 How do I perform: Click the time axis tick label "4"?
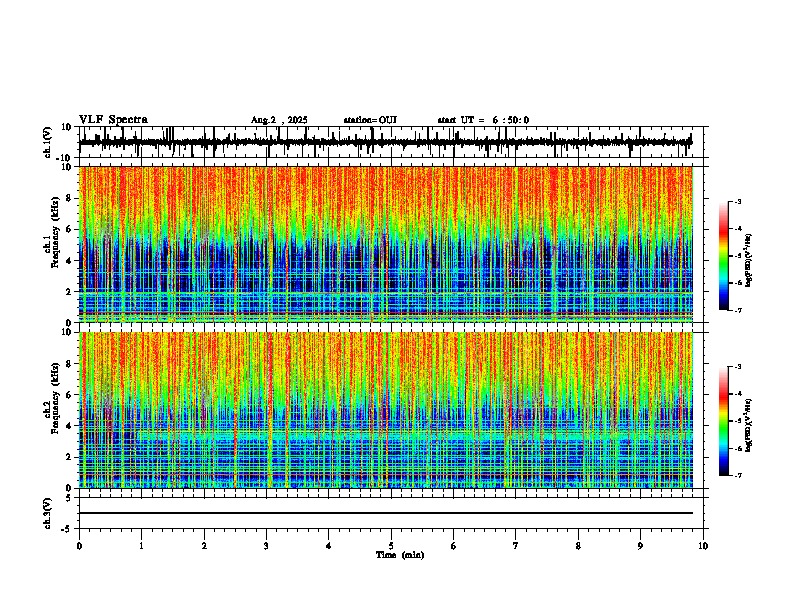329,546
